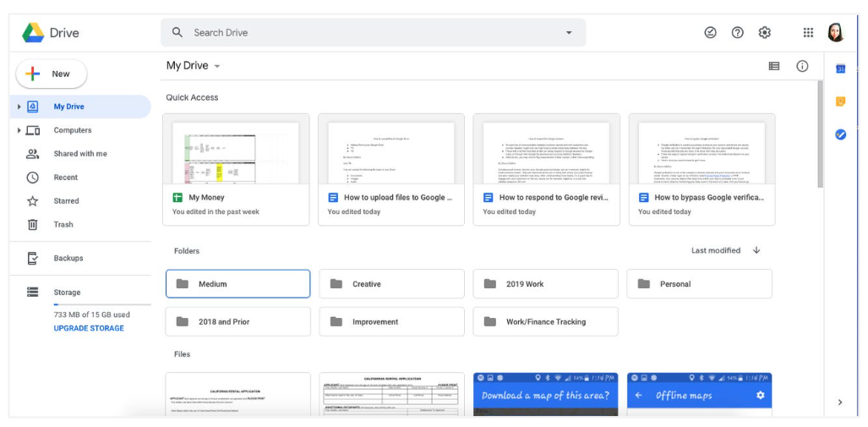Open the Help question mark icon
Image resolution: width=868 pixels, height=427 pixels.
(737, 33)
